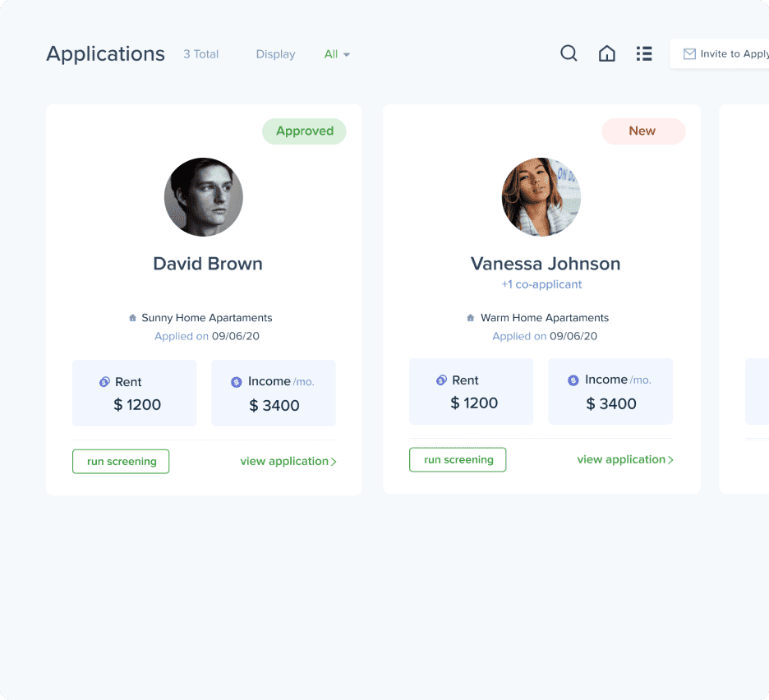Switch to list view icon
This screenshot has width=769, height=700.
click(644, 54)
